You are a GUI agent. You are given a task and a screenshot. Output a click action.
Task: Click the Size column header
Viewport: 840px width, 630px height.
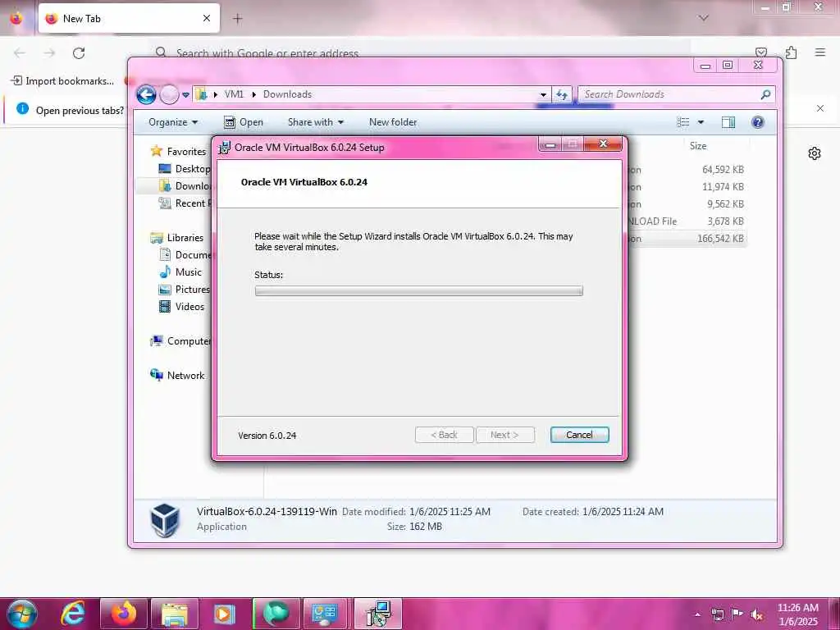[697, 146]
